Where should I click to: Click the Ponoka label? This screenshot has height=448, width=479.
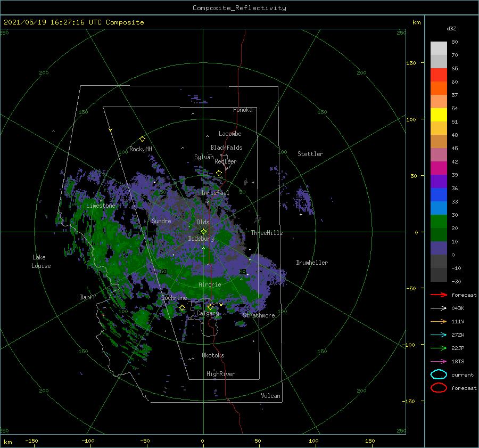(243, 110)
